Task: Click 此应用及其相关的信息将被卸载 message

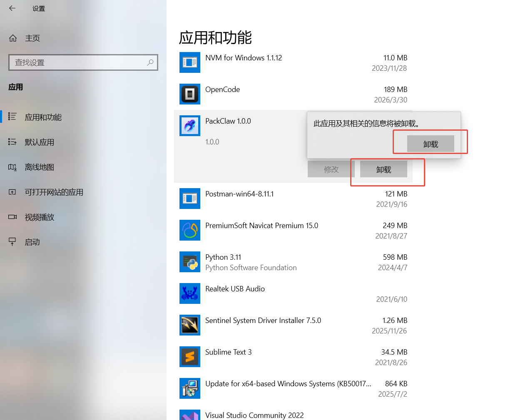Action: (366, 124)
